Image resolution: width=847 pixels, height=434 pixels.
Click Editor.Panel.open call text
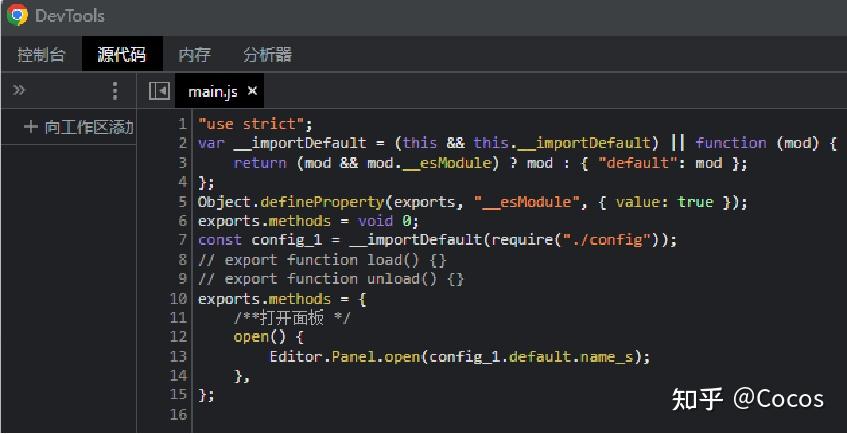[345, 357]
